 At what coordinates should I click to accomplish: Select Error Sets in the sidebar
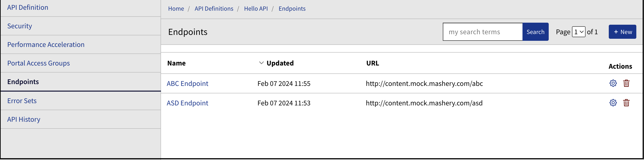click(x=22, y=101)
